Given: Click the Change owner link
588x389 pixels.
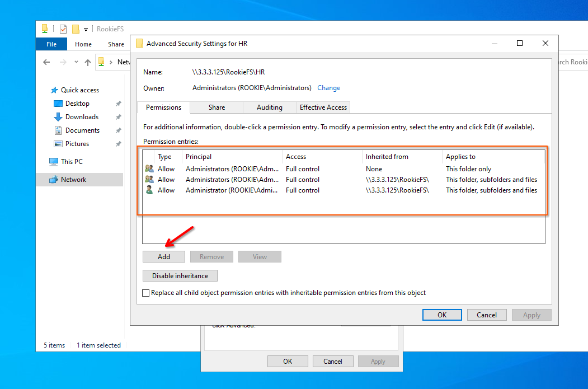Looking at the screenshot, I should point(328,88).
